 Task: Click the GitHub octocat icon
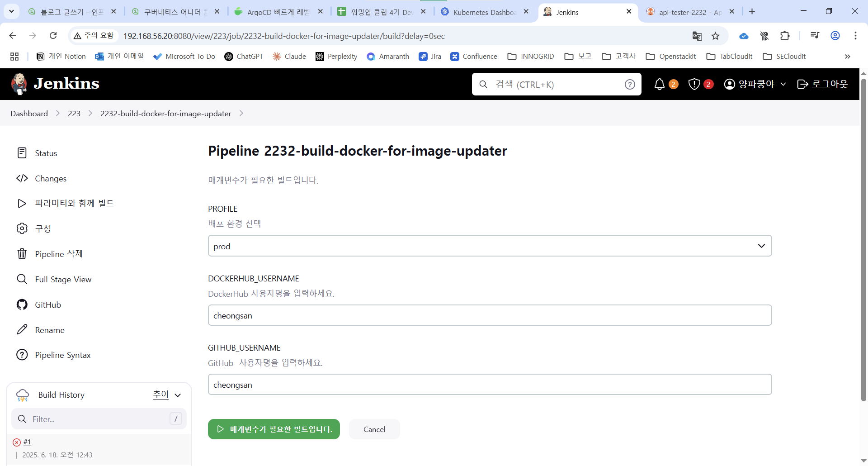pos(22,304)
